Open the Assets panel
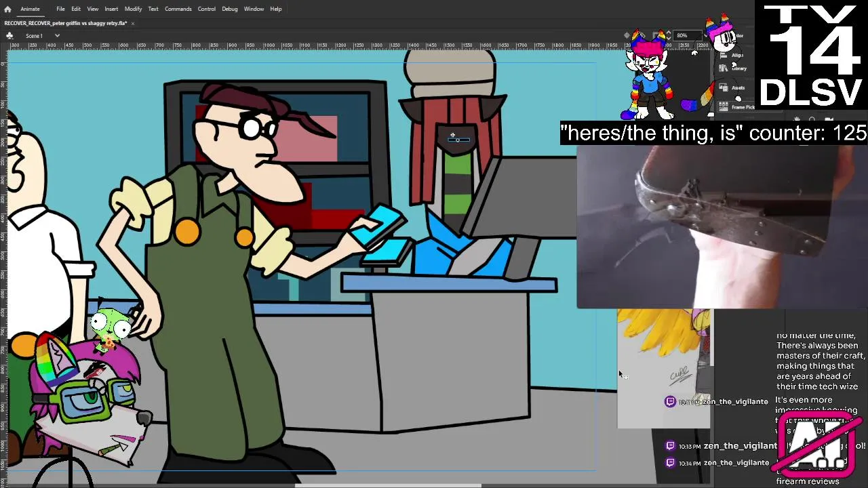Screen dimensions: 868x488 [x=732, y=87]
